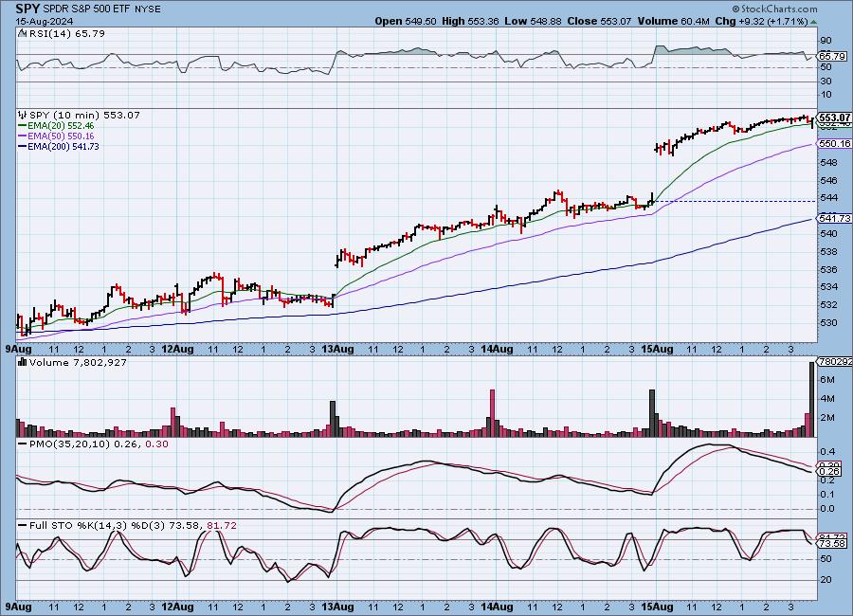Click the blue dashed horizontal line near 544
Viewport: 853px width, 616px height.
coord(735,201)
